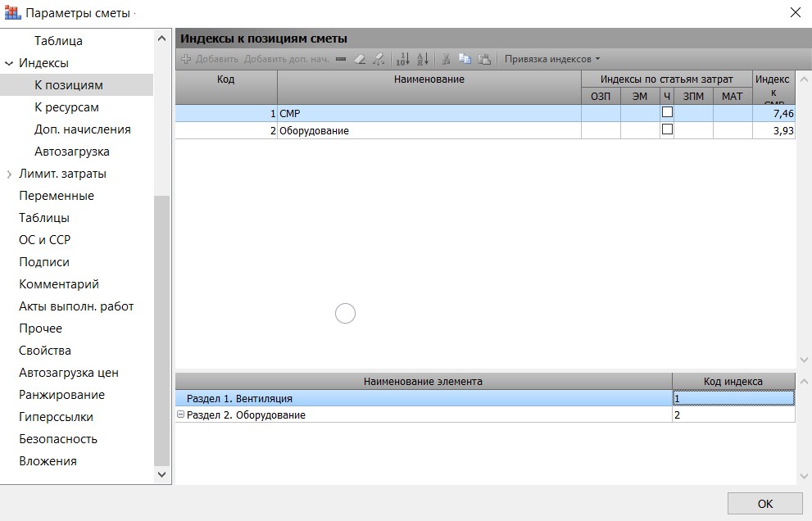Click the Наименование column header
The image size is (812, 521).
point(429,88)
